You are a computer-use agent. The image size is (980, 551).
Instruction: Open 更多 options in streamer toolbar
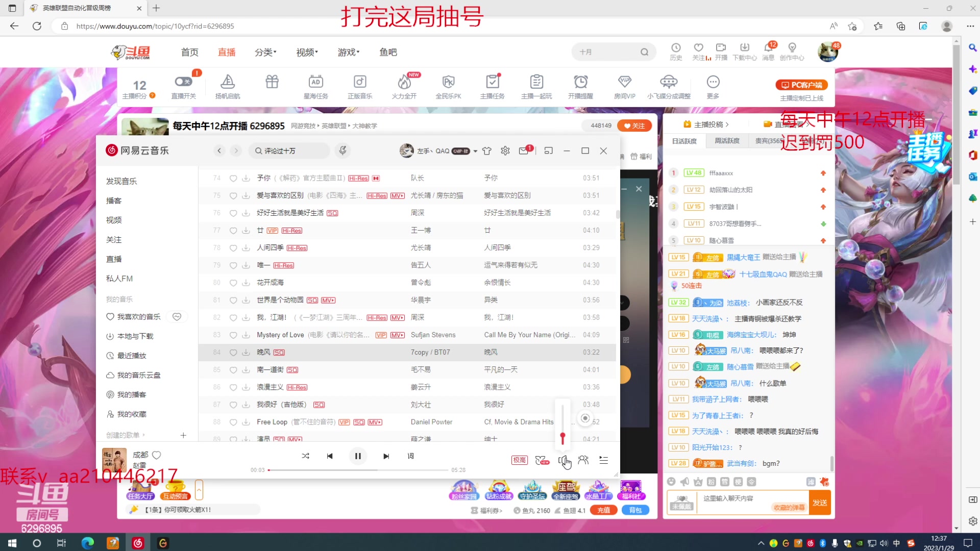pyautogui.click(x=713, y=86)
